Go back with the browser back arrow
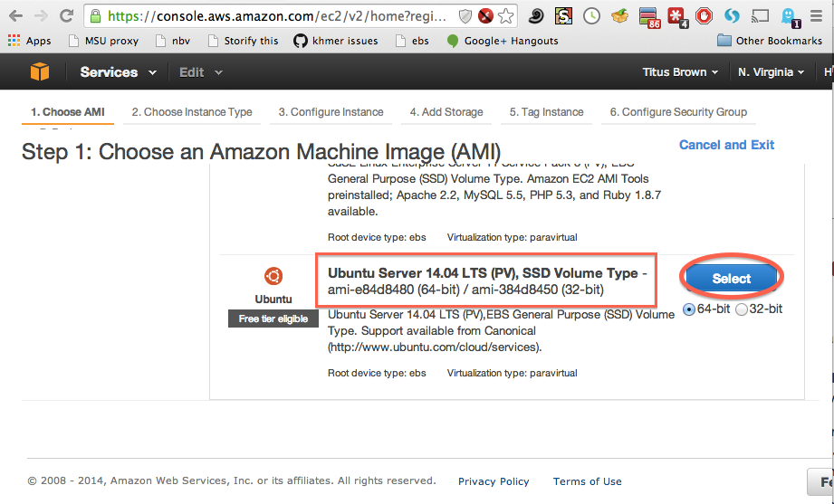The height and width of the screenshot is (504, 834). (x=16, y=16)
